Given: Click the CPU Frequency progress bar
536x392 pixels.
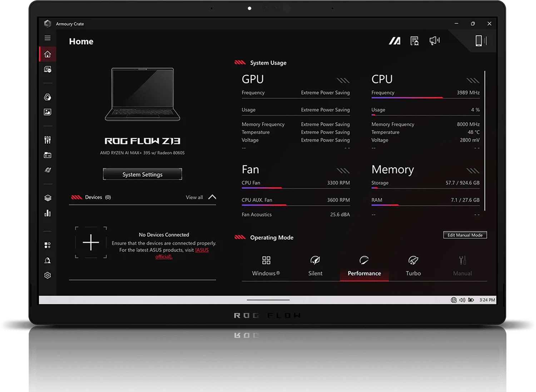Looking at the screenshot, I should (x=426, y=98).
